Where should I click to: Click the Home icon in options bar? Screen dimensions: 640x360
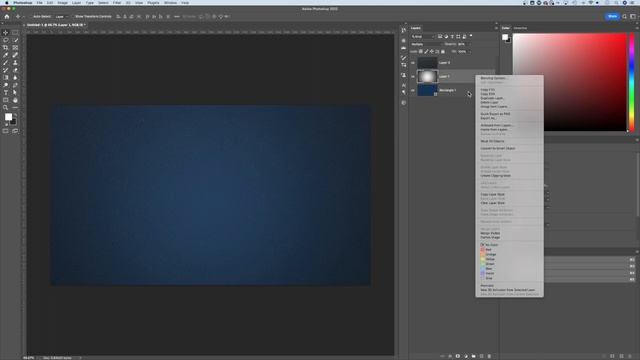7,17
